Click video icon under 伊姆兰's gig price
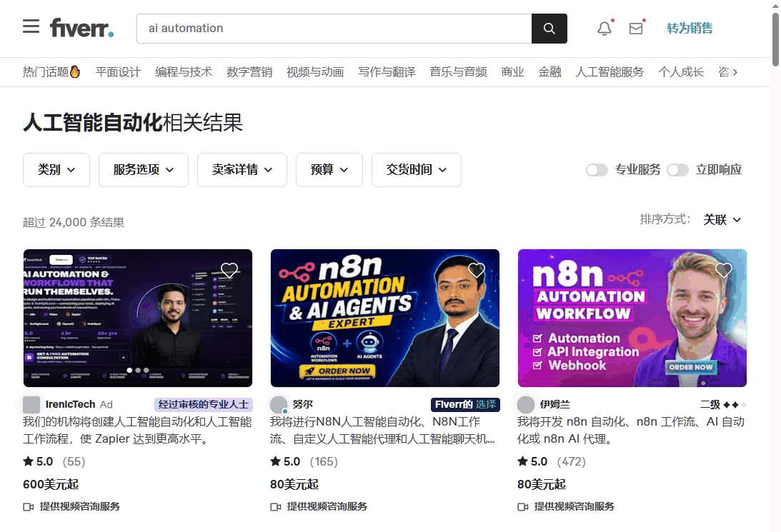 coord(522,506)
